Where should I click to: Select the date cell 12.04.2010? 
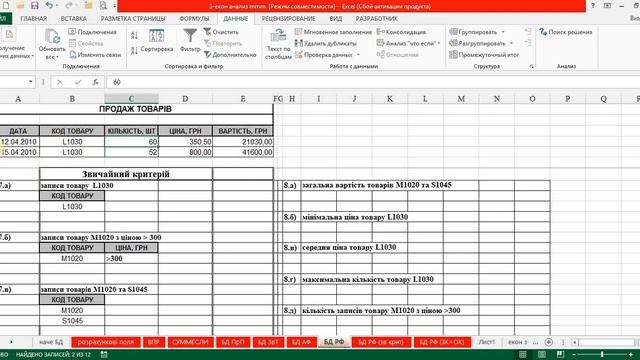19,142
